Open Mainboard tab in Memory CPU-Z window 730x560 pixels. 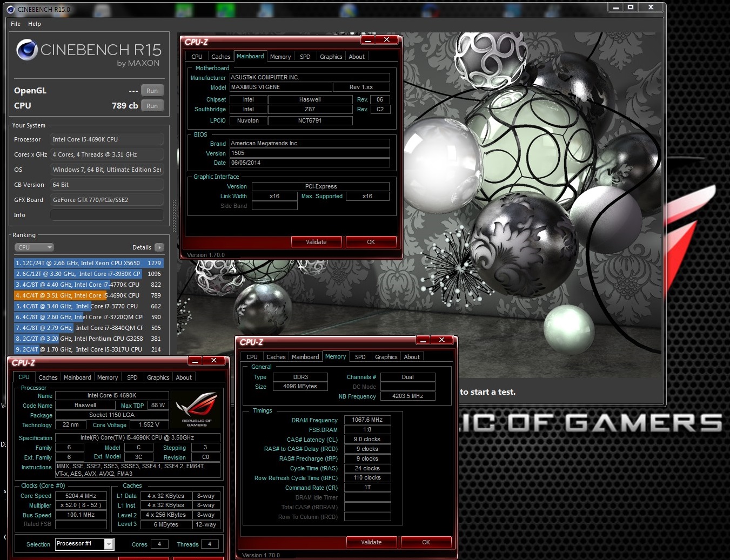(305, 357)
